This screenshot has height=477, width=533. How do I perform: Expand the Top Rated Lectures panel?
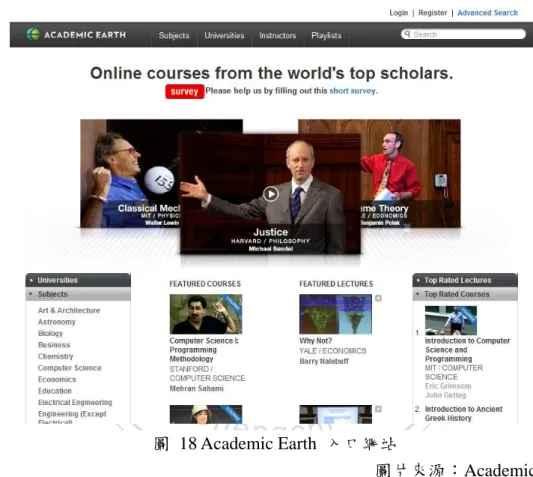[465, 280]
